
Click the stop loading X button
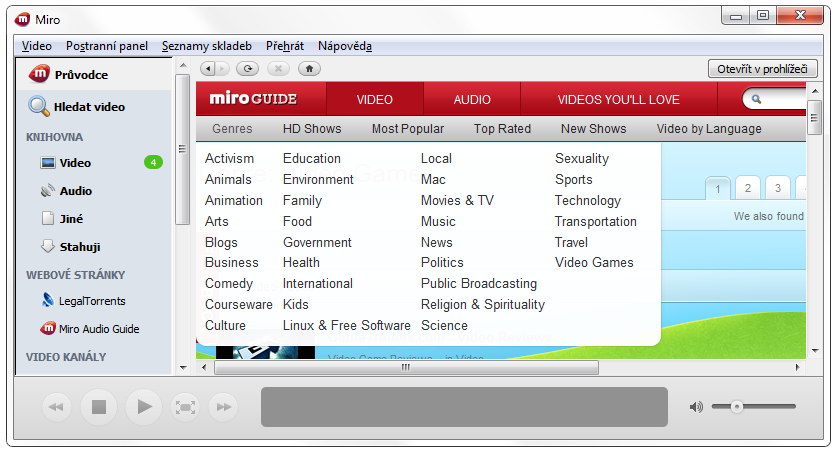(x=278, y=69)
